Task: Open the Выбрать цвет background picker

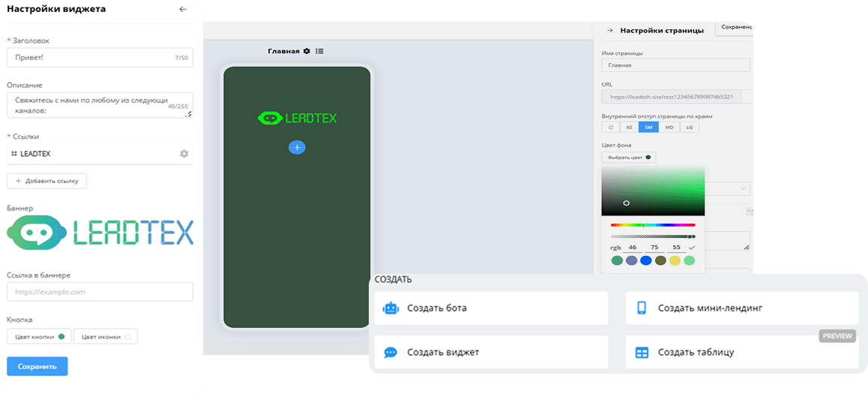Action: 628,157
